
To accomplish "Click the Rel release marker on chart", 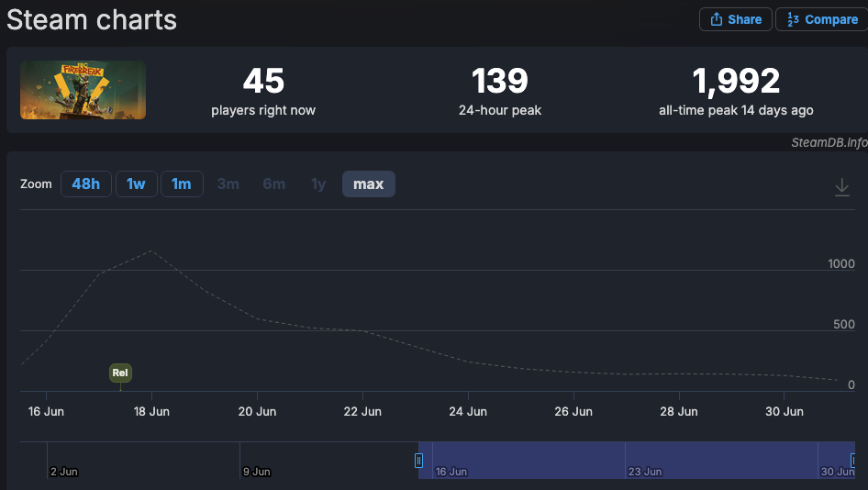I will [x=120, y=373].
